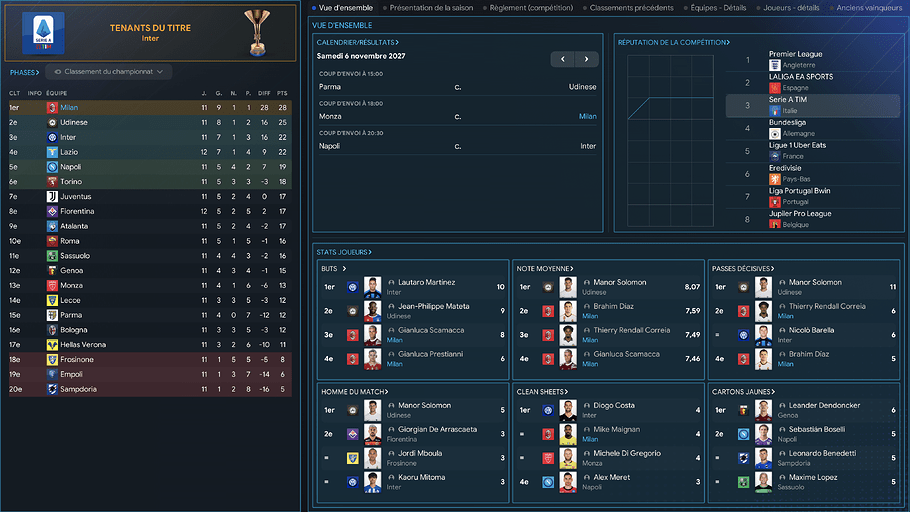Click Giorgian De Arrascaeta in Homme du Match
Screen dimensions: 910x512
(438, 430)
